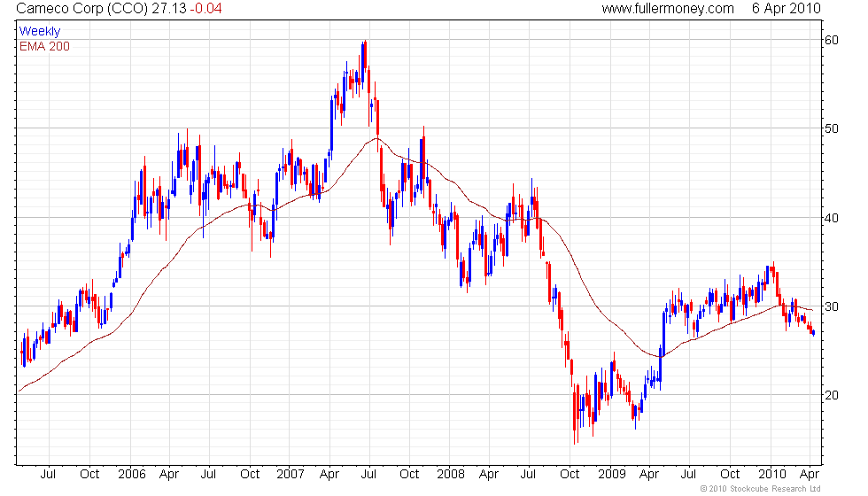Click the lowest candlestick of October 2008

click(575, 413)
